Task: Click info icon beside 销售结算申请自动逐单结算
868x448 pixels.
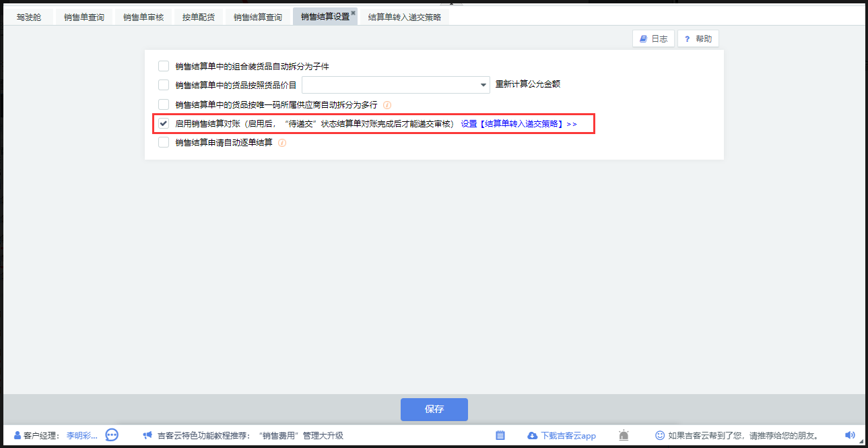Action: 282,143
